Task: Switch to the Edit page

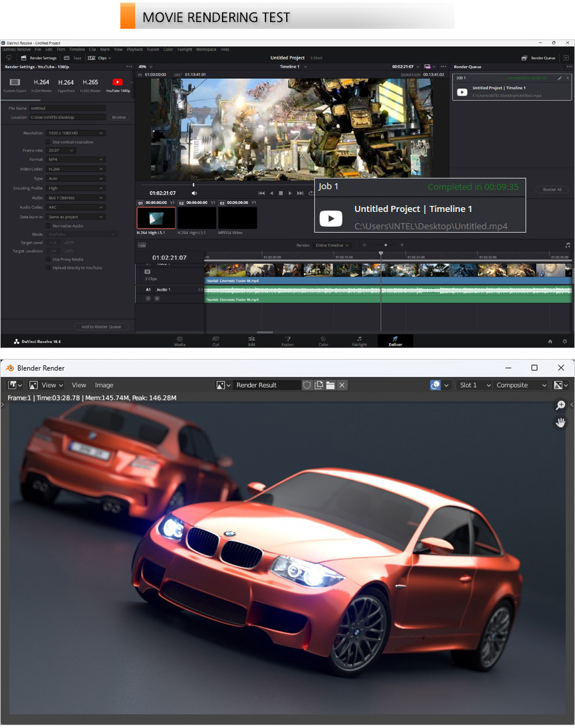Action: coord(251,341)
